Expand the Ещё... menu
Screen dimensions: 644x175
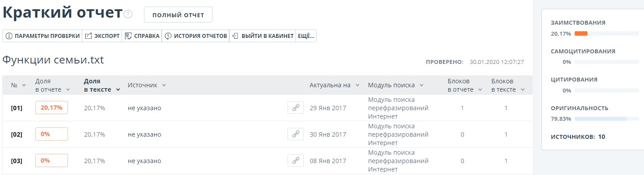tap(306, 36)
